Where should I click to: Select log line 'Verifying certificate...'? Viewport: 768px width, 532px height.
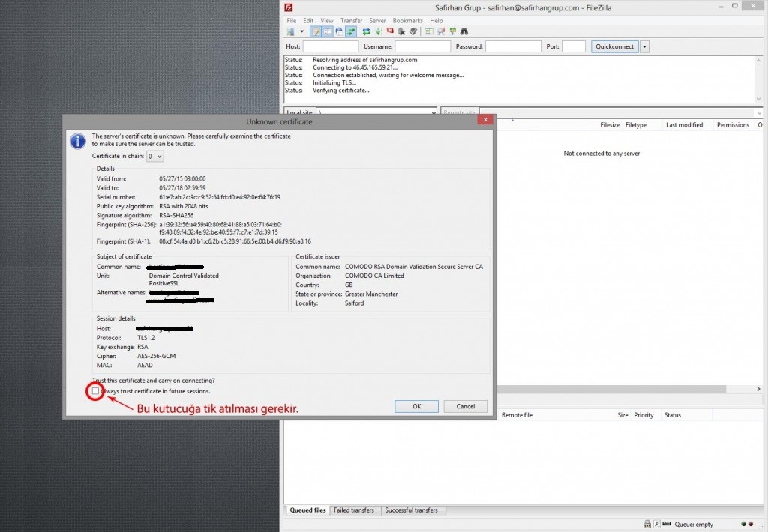coord(341,91)
